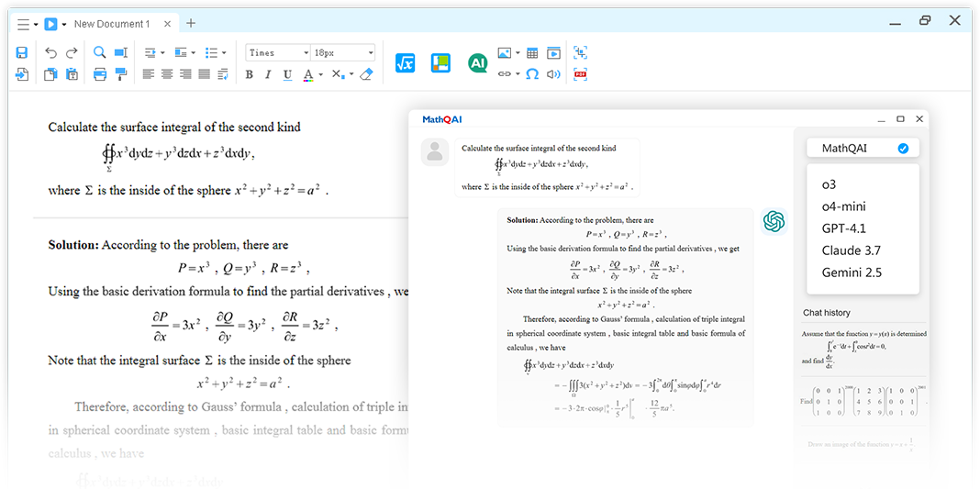Open the magnifier search tool

point(99,52)
